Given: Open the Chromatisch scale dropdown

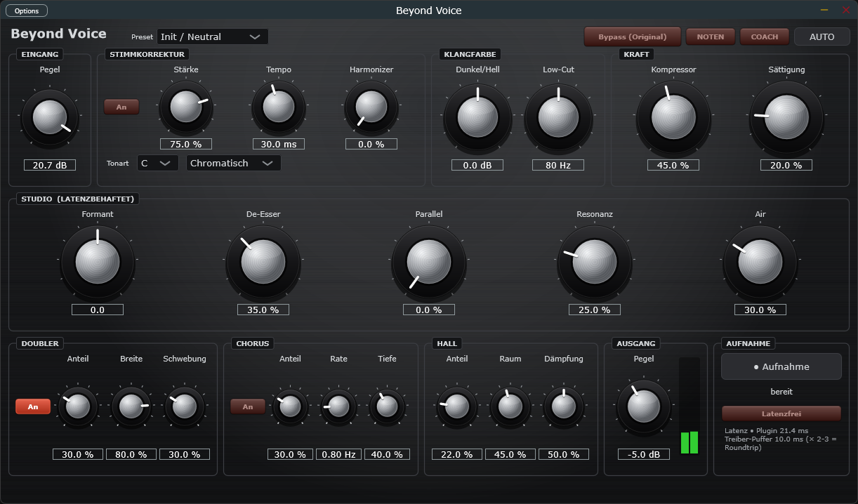Looking at the screenshot, I should tap(234, 163).
